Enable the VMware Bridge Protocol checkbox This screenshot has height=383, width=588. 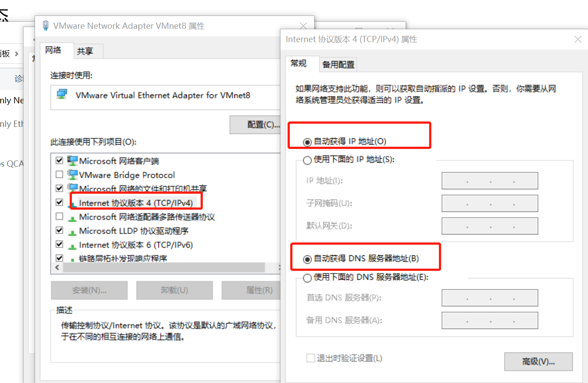[x=59, y=175]
